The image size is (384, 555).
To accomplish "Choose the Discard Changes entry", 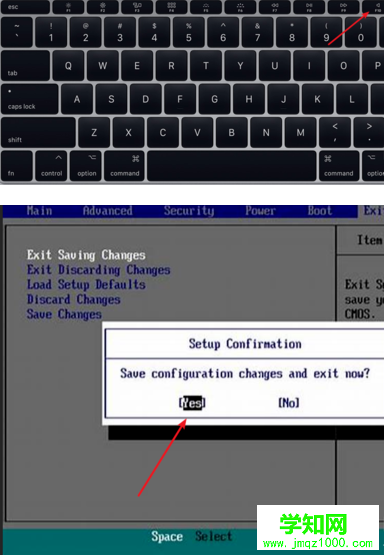I will click(x=74, y=300).
